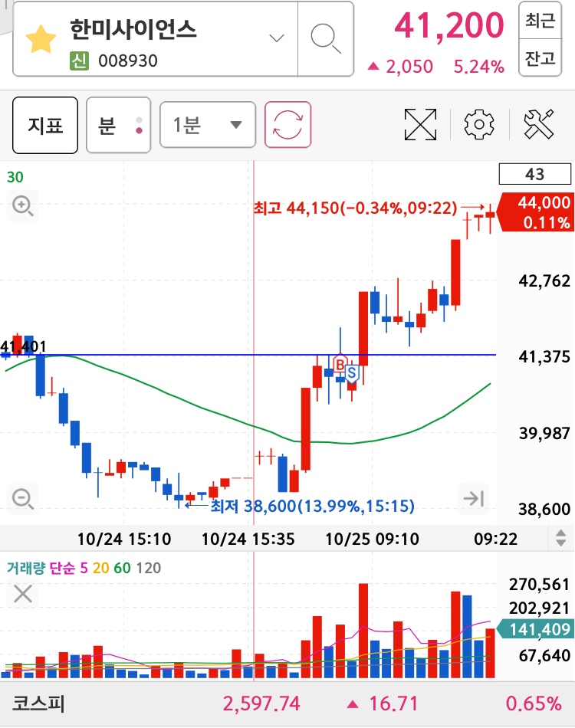This screenshot has height=728, width=575.
Task: Zoom in chart with plus magnifier
Action: pos(22,205)
